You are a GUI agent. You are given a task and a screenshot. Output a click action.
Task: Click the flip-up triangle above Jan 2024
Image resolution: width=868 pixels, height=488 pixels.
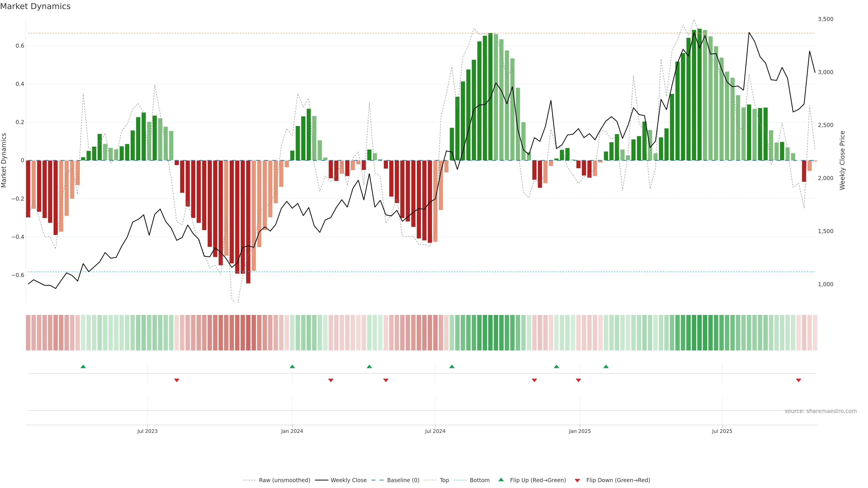point(292,366)
